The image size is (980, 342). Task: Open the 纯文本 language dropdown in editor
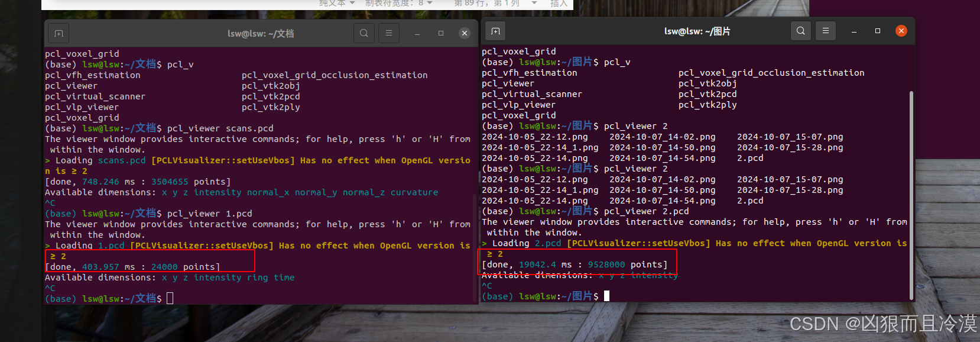click(x=338, y=4)
